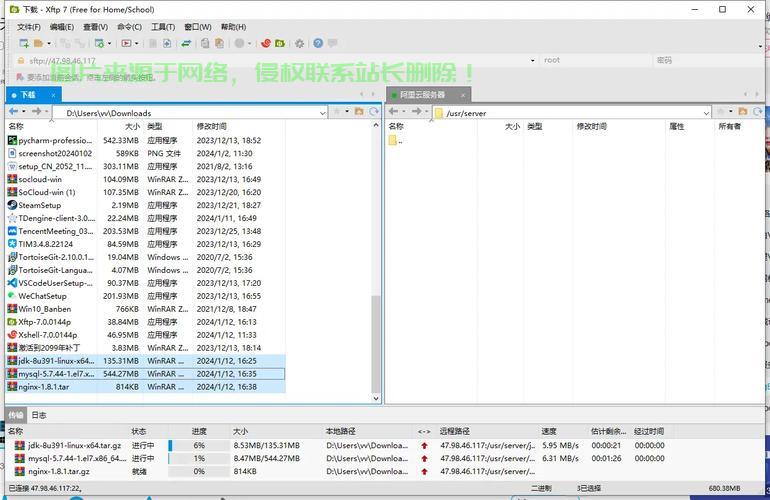770x500 pixels.
Task: Expand the D:\Users\w\Downloads path dropdown
Action: click(x=323, y=113)
